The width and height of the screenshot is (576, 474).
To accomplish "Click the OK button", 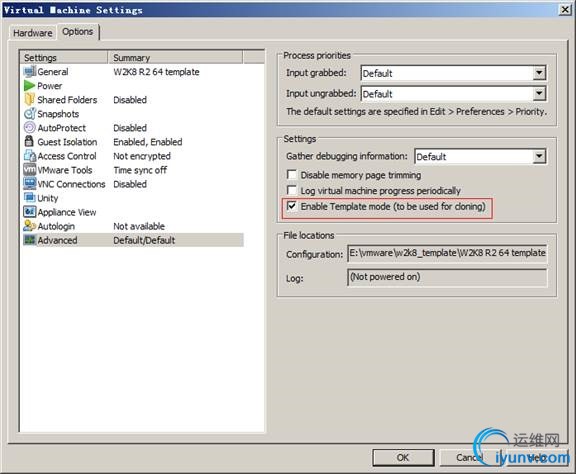I will (x=403, y=457).
